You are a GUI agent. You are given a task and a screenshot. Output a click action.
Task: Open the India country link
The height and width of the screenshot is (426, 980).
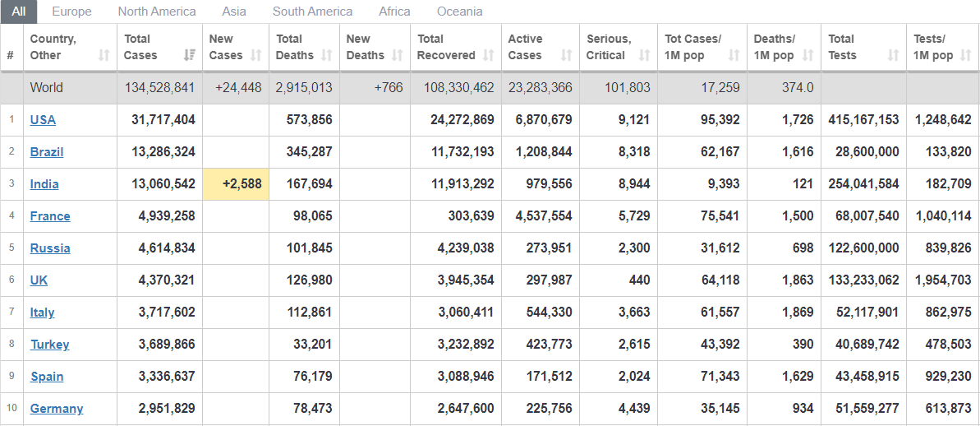click(x=44, y=184)
